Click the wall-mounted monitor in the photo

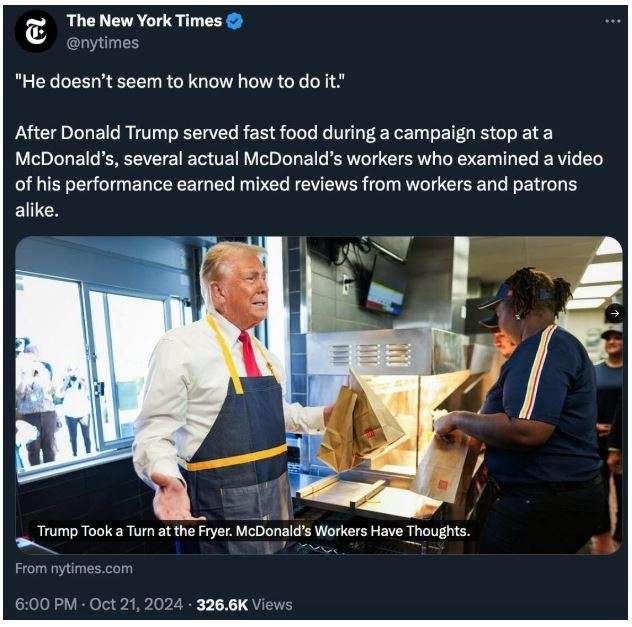(x=385, y=289)
